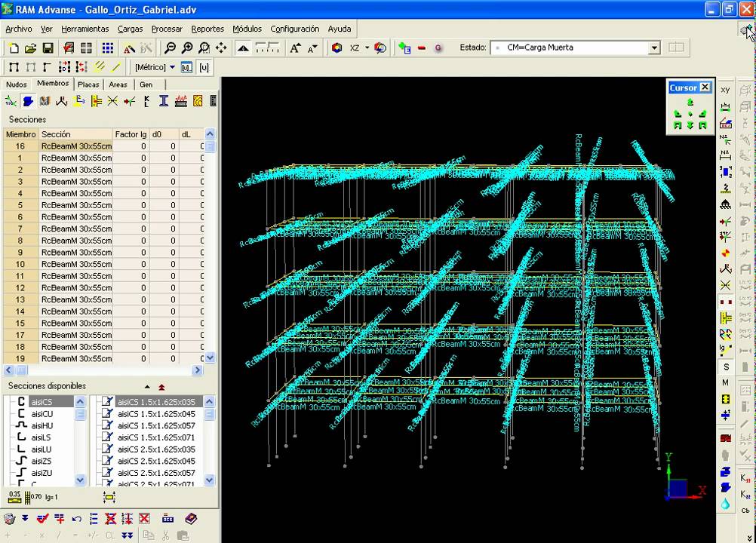Switch to the Nudos tab

coord(17,84)
